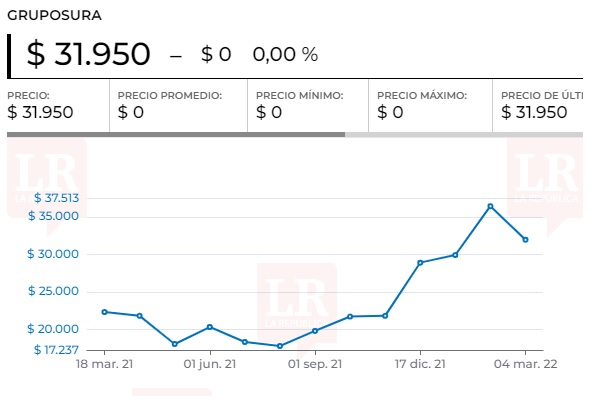Select the data point above 17 dic. 21

tap(420, 263)
